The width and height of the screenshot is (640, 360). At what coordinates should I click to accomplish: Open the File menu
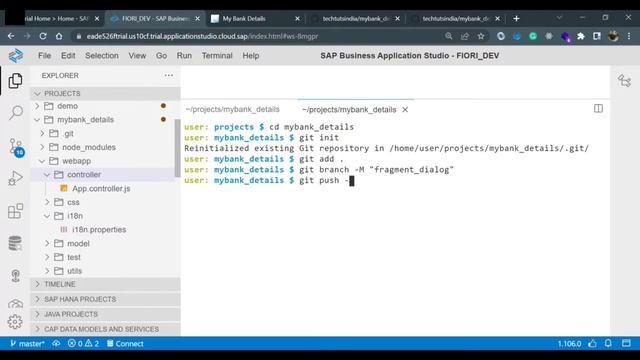coord(44,56)
